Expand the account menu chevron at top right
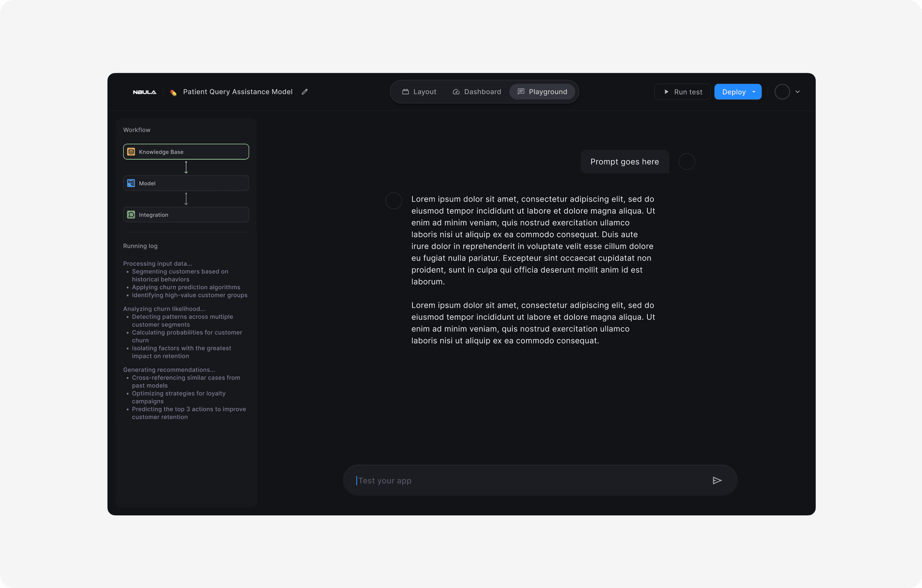922x588 pixels. tap(798, 92)
